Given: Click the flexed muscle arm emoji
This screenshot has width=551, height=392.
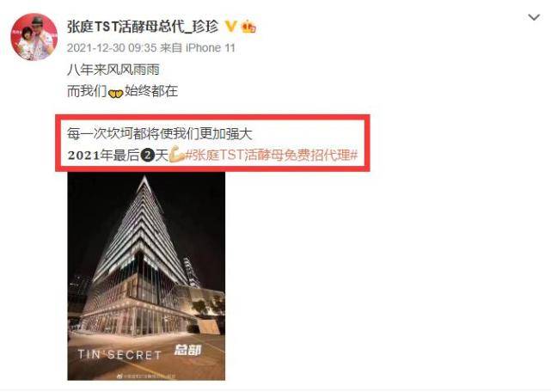Looking at the screenshot, I should pyautogui.click(x=177, y=155).
